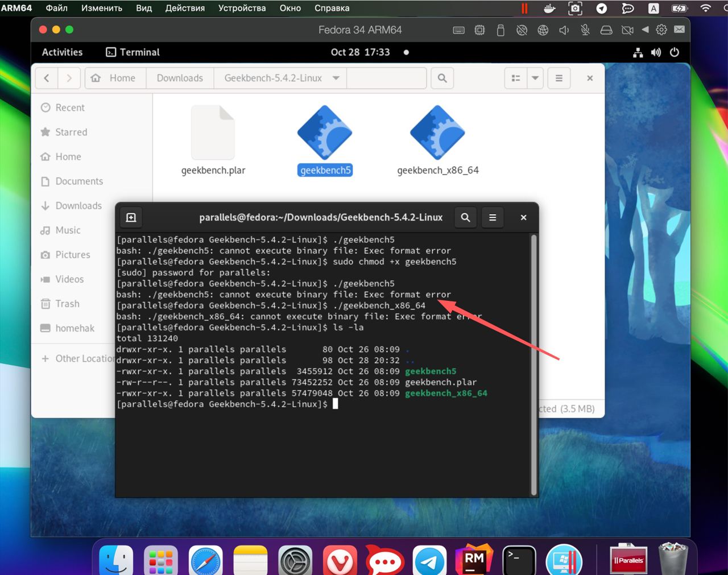728x575 pixels.
Task: Click the screenshot camera icon in menu bar
Action: click(x=575, y=8)
